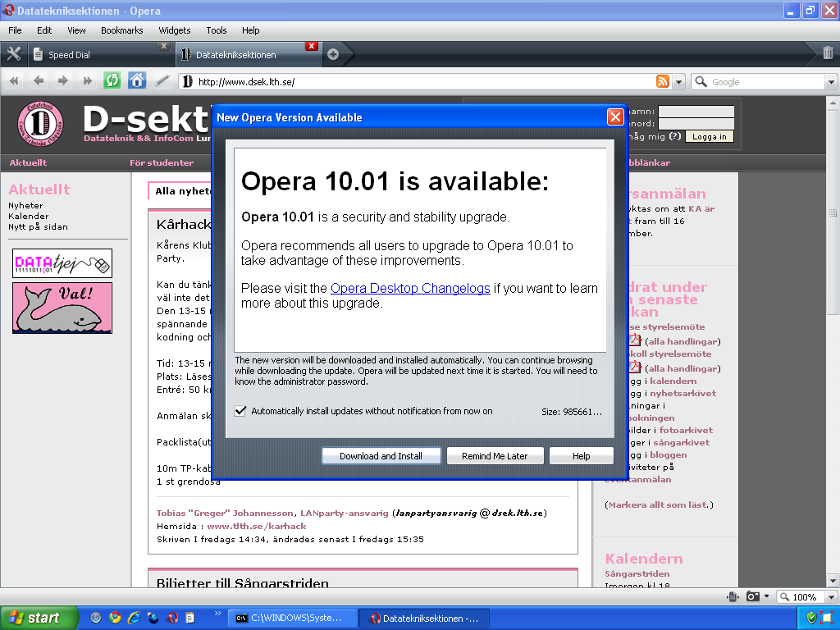
Task: Expand hidden quick launch items chevron
Action: pos(217,613)
